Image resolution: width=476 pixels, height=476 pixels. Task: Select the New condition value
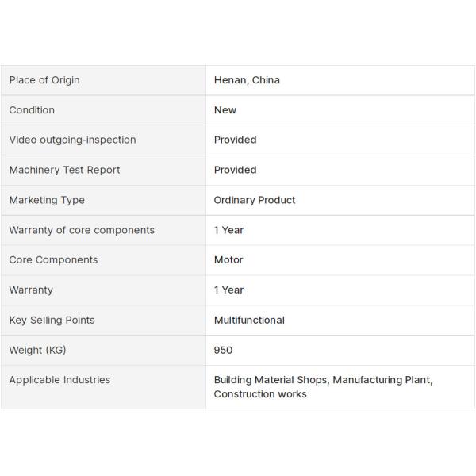[225, 110]
